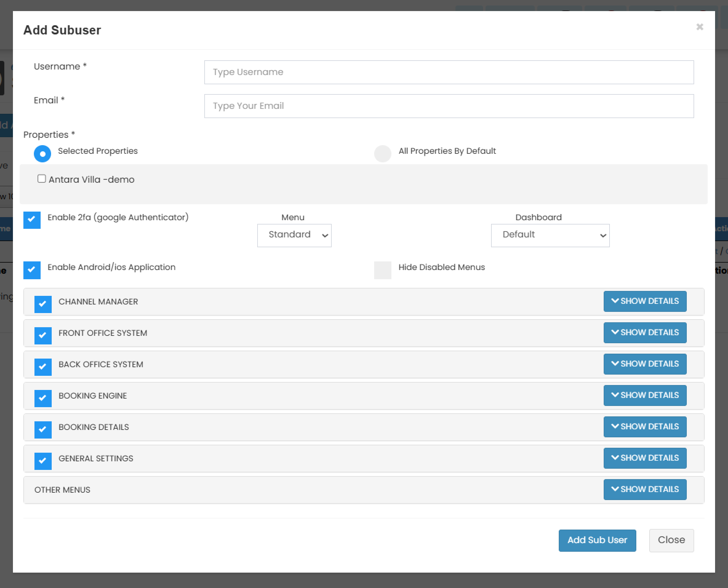
Task: Show details for Channel Manager
Action: pos(645,301)
